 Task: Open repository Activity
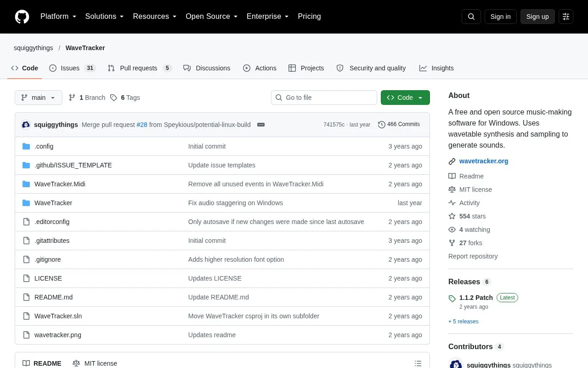pos(464,203)
